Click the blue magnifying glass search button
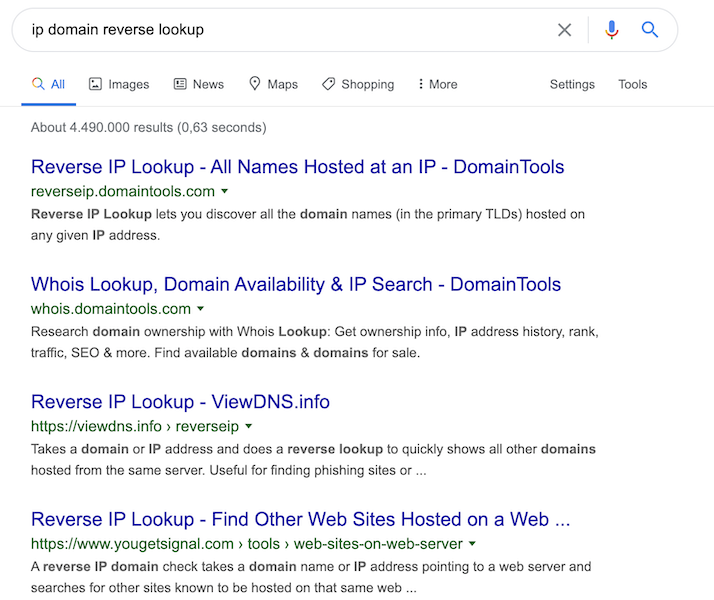Viewport: 714px width, 600px height. pyautogui.click(x=650, y=30)
